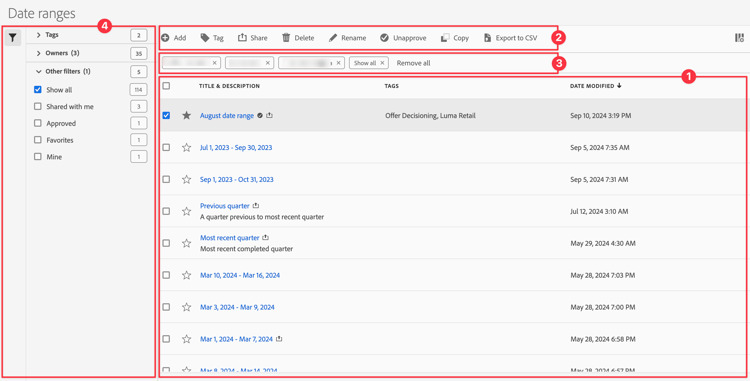Open the Jul 1, 2023 - Sep 30, 2023 link
The image size is (750, 381).
pos(236,148)
